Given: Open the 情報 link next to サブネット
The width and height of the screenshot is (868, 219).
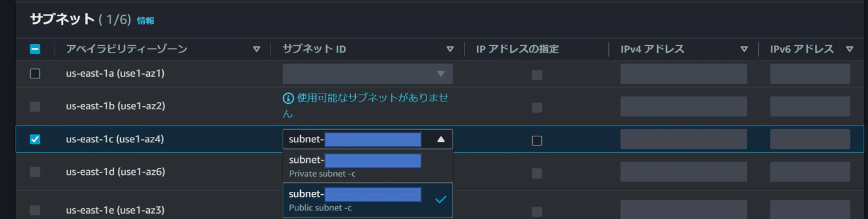Looking at the screenshot, I should tap(146, 21).
